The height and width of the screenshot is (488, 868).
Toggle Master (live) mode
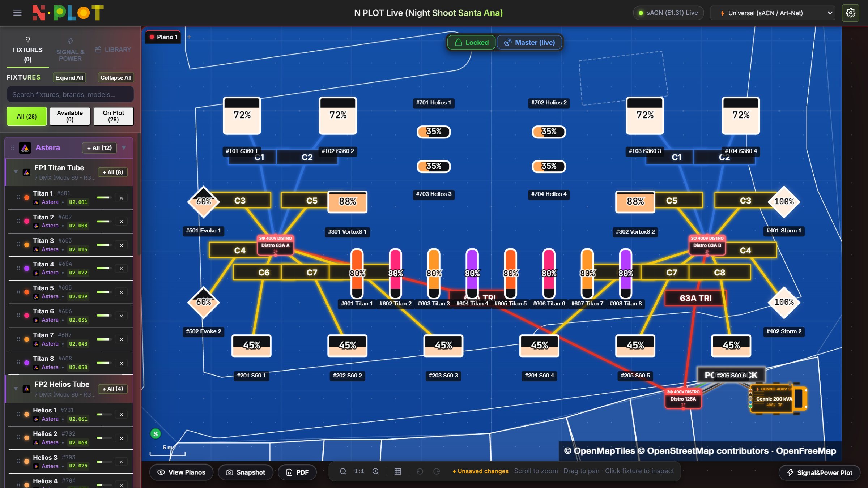point(530,42)
